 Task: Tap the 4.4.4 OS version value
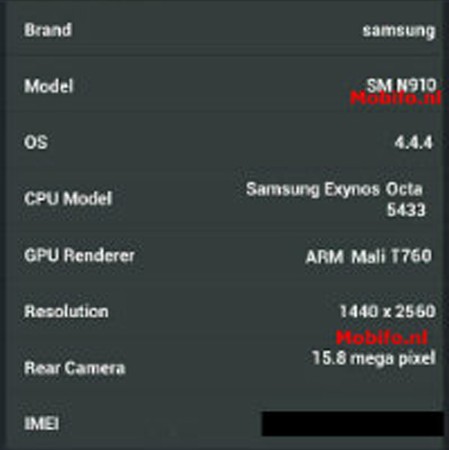[x=413, y=142]
